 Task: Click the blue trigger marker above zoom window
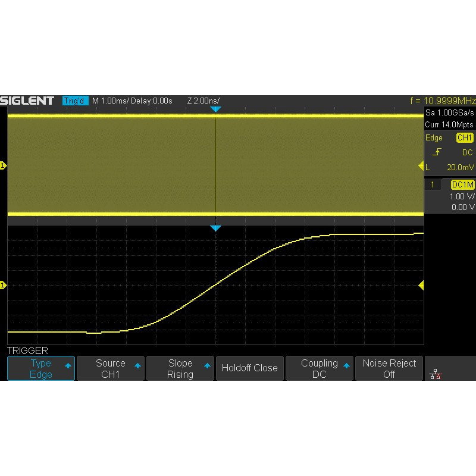click(215, 228)
